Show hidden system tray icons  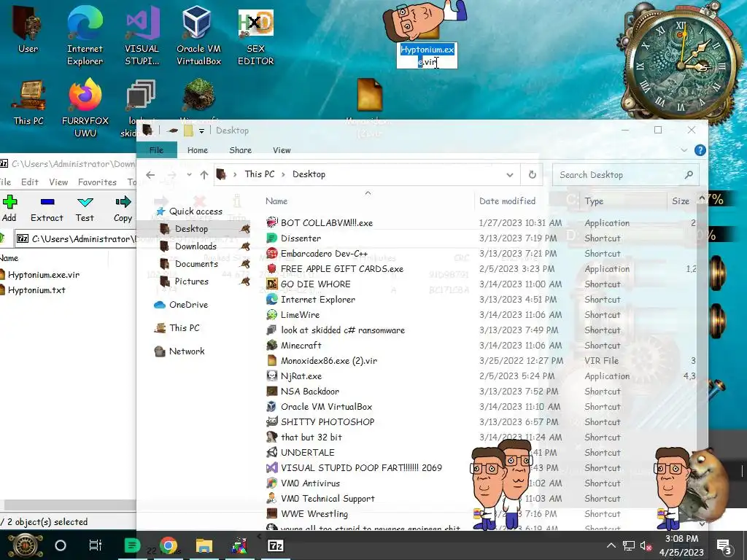coord(611,545)
